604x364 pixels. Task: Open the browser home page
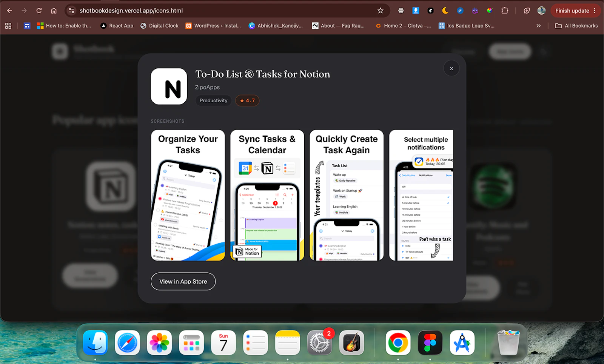click(54, 11)
